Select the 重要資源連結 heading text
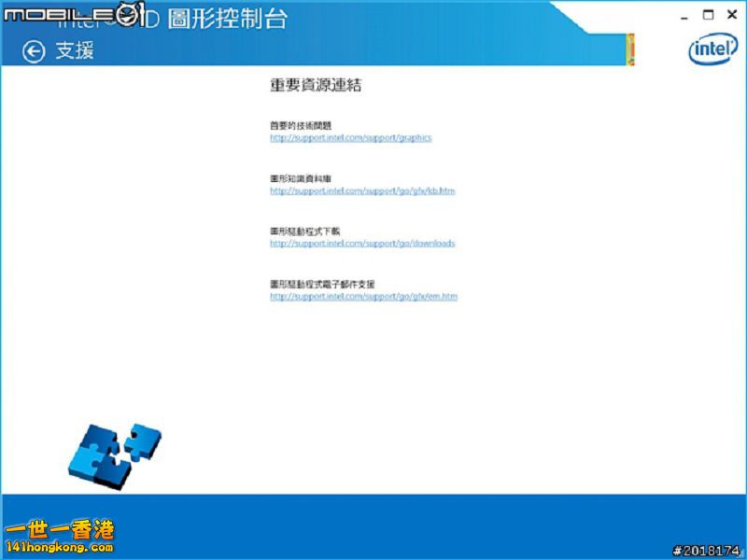 coord(316,85)
